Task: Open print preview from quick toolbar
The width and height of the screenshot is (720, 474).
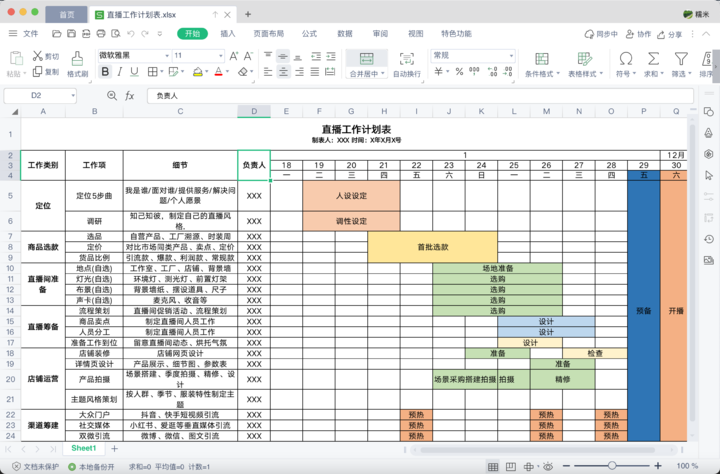Action: 116,34
